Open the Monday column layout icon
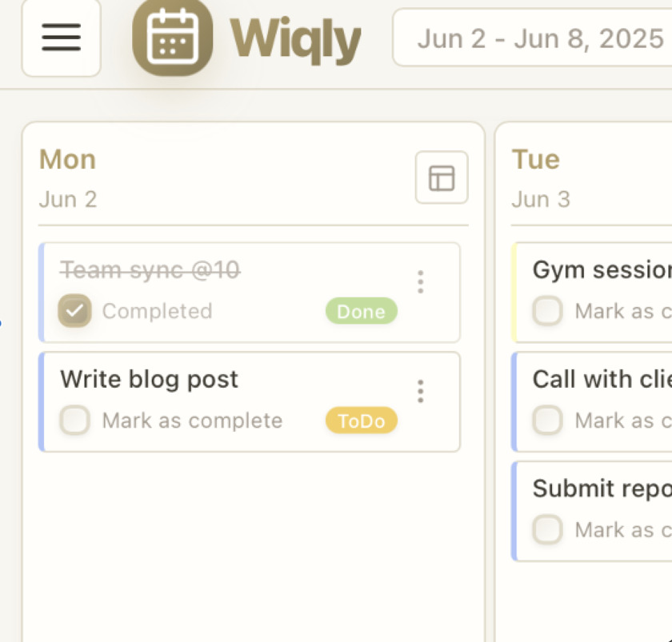The image size is (672, 642). click(x=442, y=177)
